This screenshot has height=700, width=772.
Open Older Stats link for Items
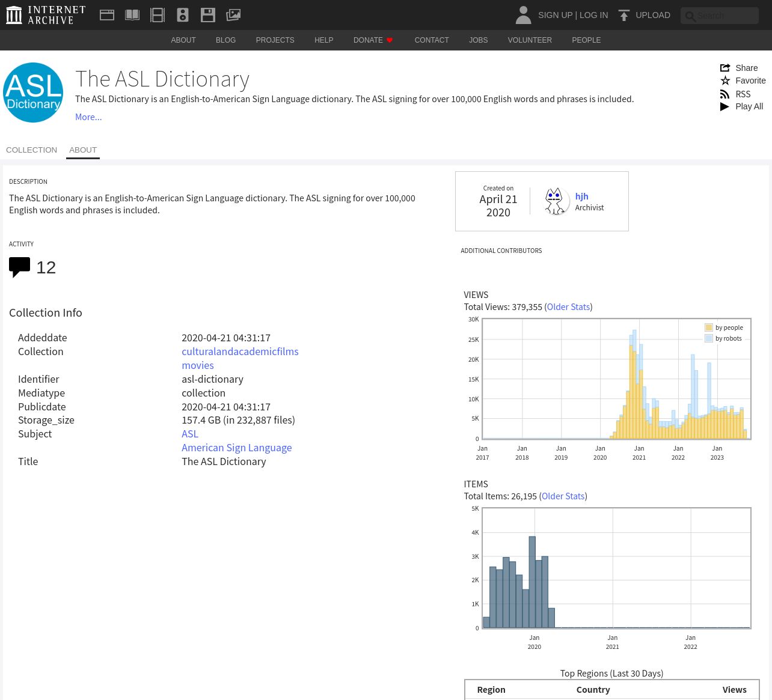pyautogui.click(x=563, y=496)
